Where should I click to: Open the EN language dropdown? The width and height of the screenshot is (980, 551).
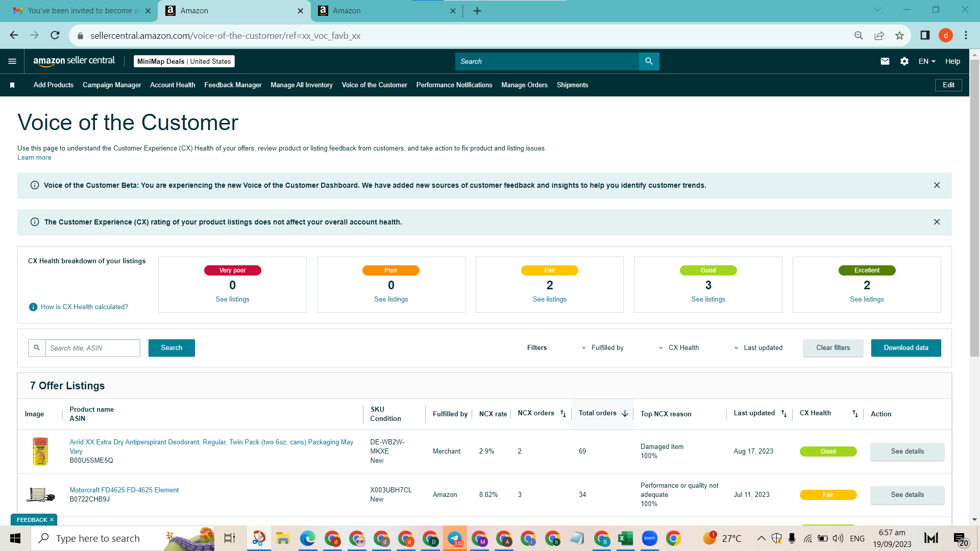click(x=927, y=61)
